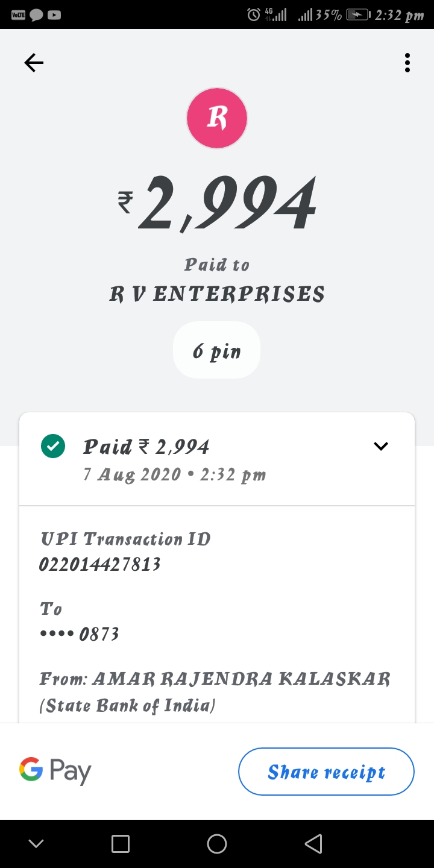Collapse payment details with chevron arrow
The width and height of the screenshot is (434, 868).
click(x=381, y=447)
